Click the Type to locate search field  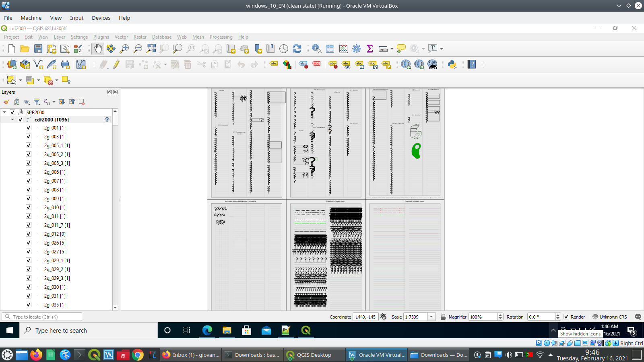40,317
